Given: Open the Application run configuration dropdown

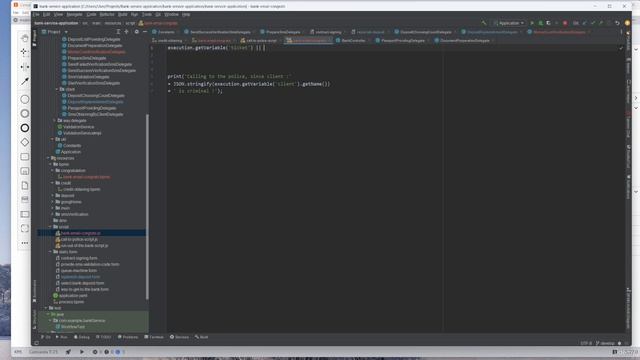Looking at the screenshot, I should (509, 23).
